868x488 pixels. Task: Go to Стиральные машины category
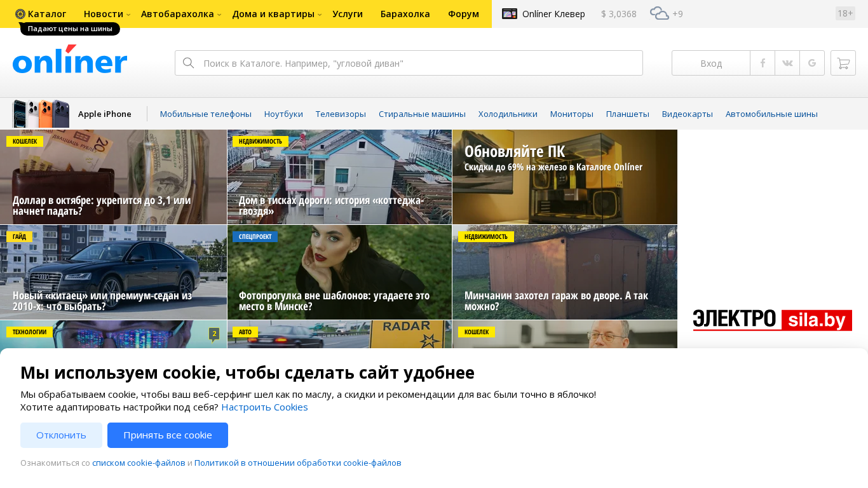(422, 114)
